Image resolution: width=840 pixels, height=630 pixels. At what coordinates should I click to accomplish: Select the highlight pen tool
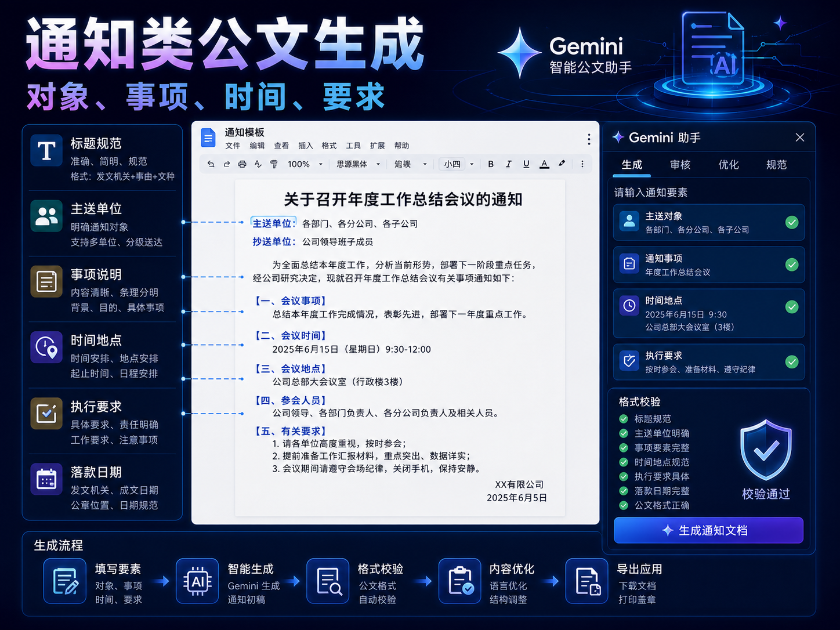click(x=562, y=164)
